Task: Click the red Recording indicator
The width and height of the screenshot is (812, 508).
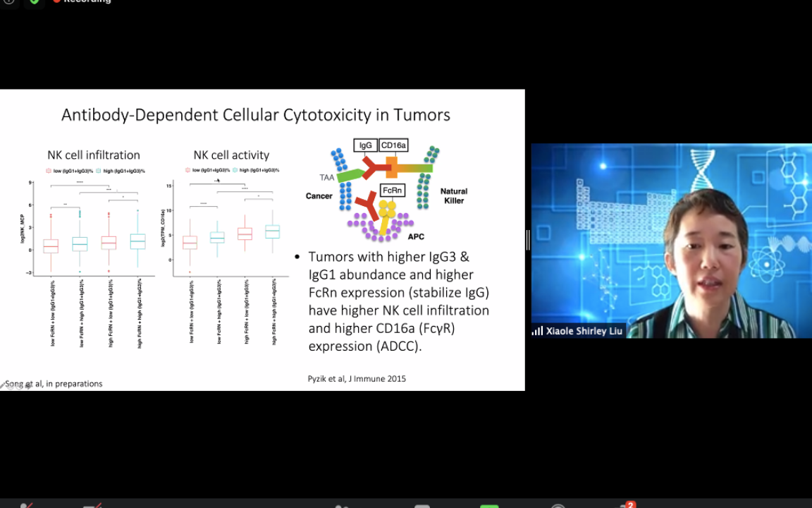Action: pos(82,2)
